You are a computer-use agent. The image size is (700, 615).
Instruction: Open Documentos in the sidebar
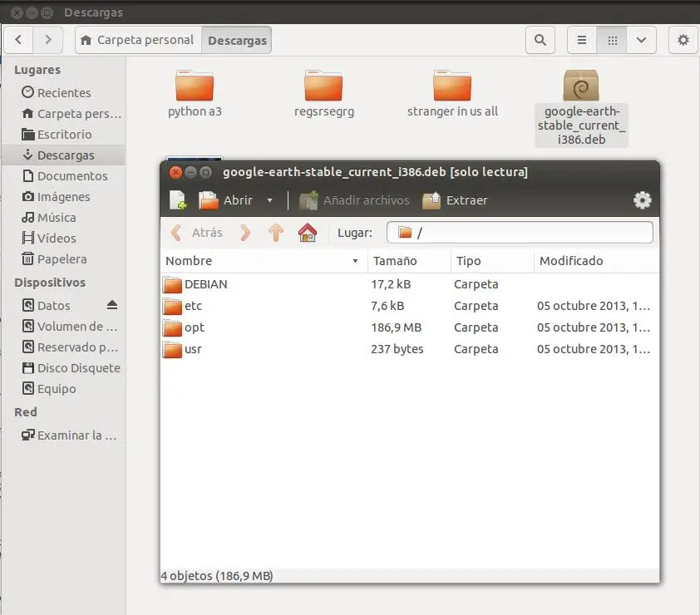[64, 176]
